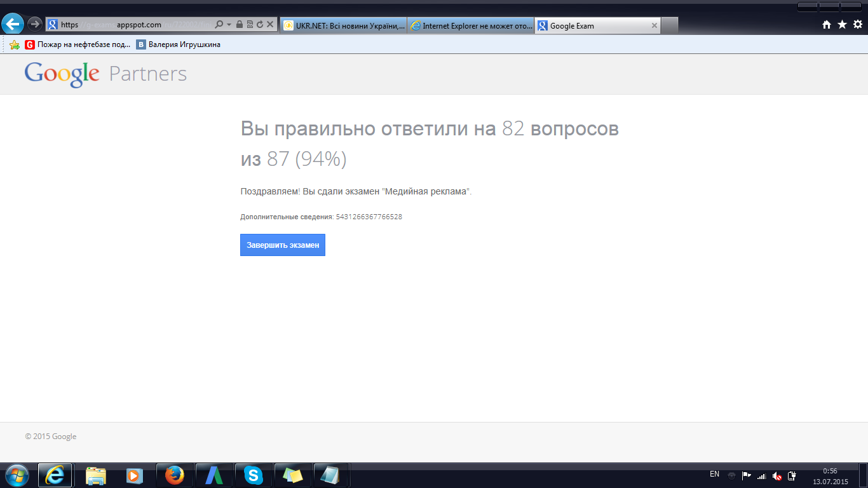The image size is (868, 488).
Task: Click the Google Partners logo
Action: [105, 74]
